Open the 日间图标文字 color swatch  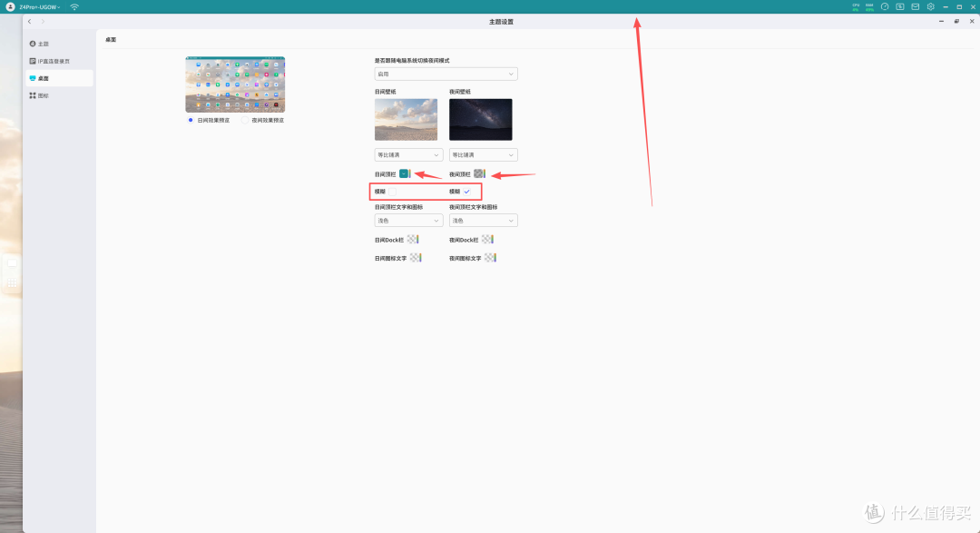tap(416, 258)
